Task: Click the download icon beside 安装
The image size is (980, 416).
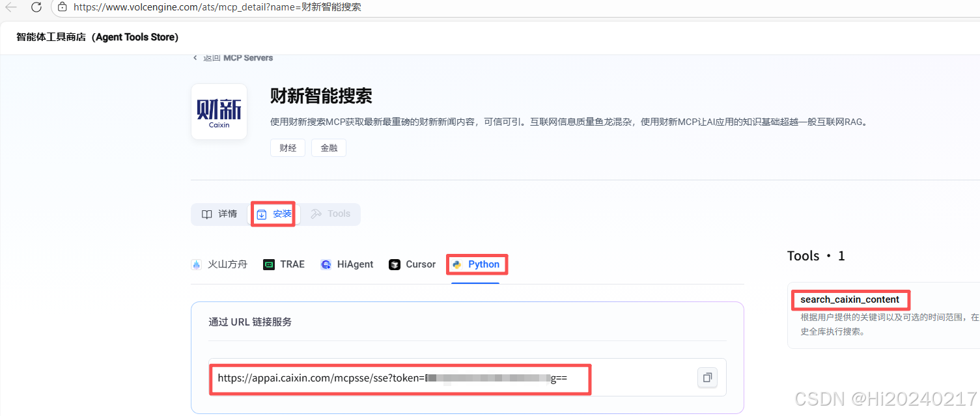Action: [261, 214]
